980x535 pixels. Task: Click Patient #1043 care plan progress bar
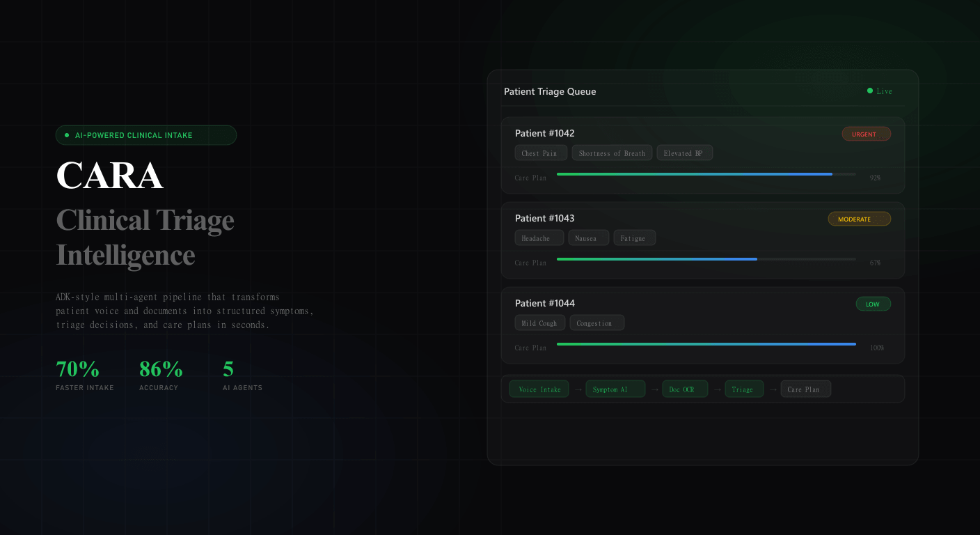[706, 259]
